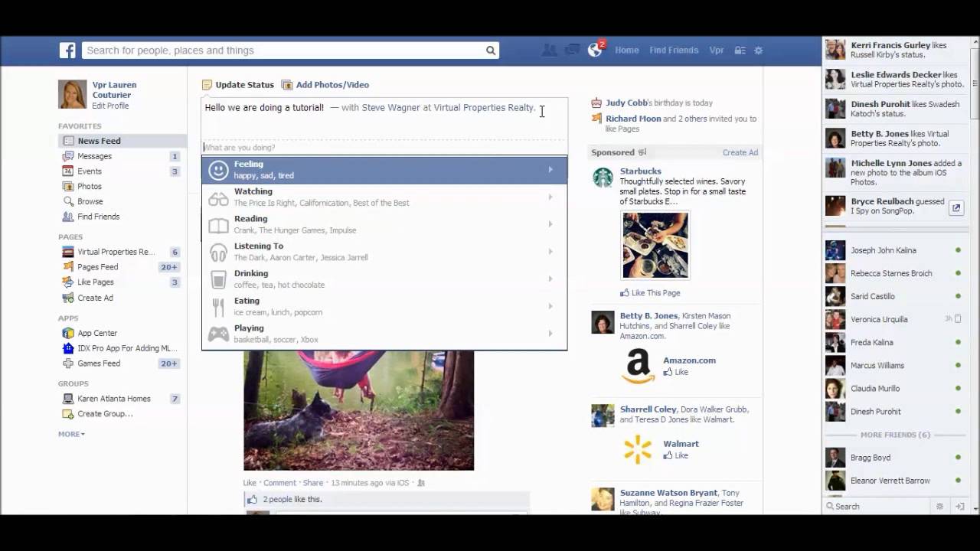980x551 pixels.
Task: Click the Reading book icon
Action: pos(218,225)
